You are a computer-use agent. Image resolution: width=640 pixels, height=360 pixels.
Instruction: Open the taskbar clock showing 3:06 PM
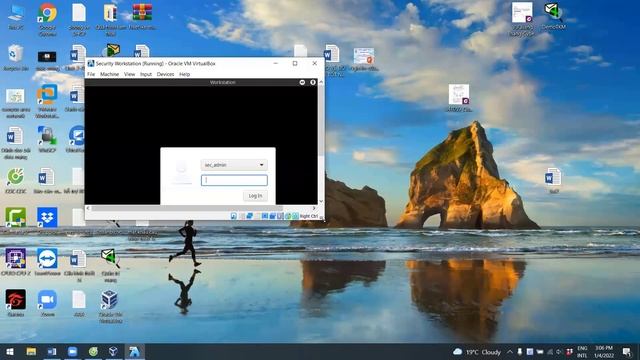(x=604, y=352)
